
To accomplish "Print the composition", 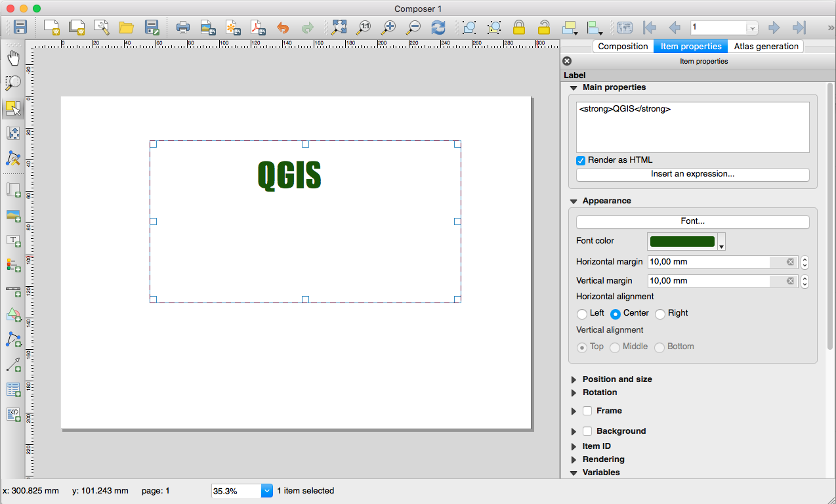I will [183, 28].
